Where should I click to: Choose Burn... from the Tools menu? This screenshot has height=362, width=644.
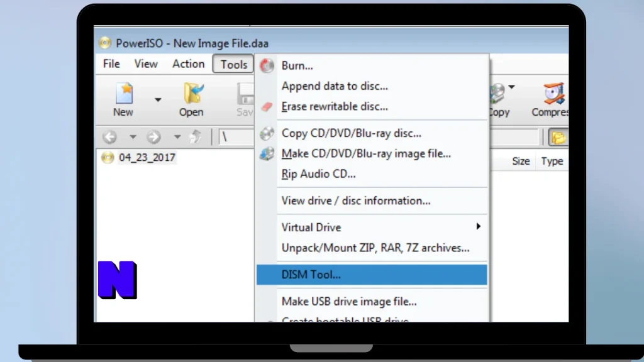point(372,65)
